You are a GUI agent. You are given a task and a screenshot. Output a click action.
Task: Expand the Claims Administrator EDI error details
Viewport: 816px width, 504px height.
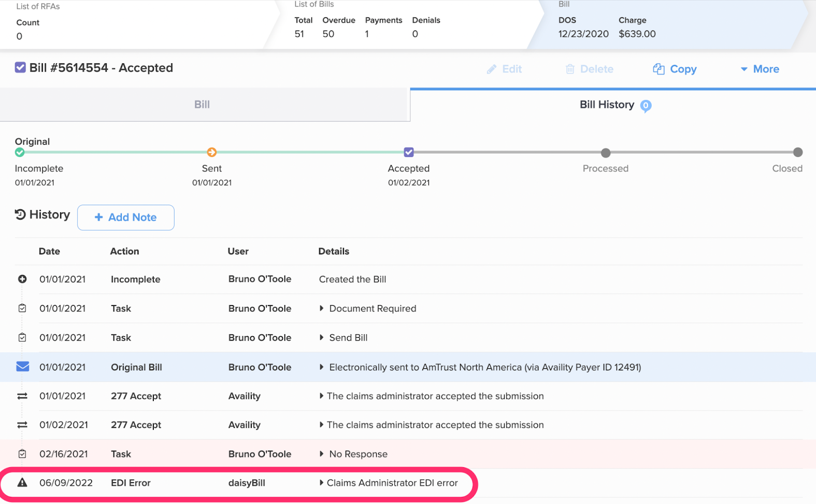point(322,483)
